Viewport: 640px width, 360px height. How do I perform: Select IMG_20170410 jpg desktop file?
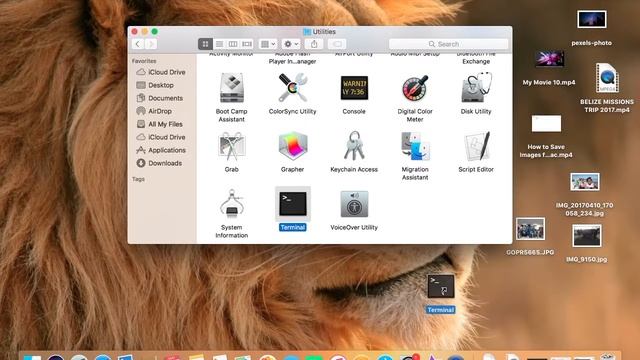[584, 182]
